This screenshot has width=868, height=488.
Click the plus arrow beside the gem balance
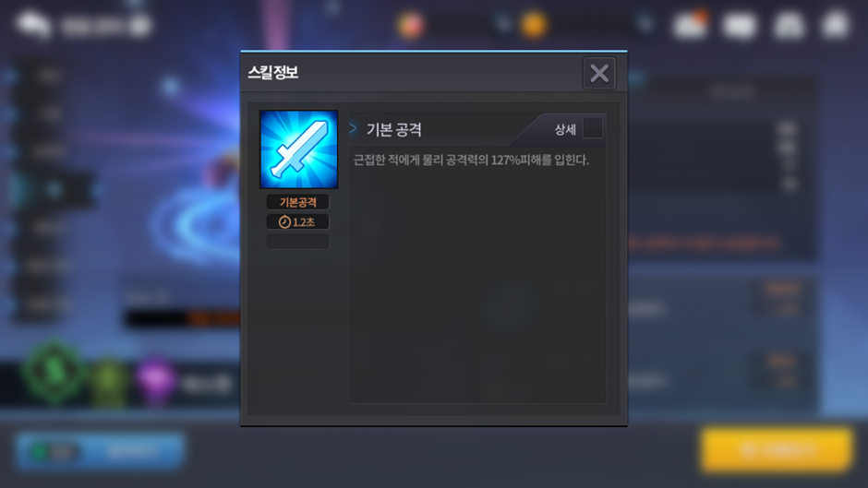[502, 24]
